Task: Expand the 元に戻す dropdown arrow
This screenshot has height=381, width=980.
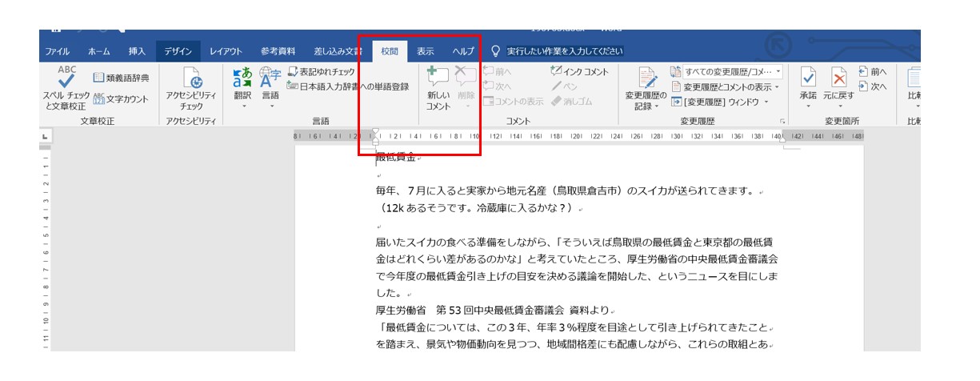Action: (839, 106)
